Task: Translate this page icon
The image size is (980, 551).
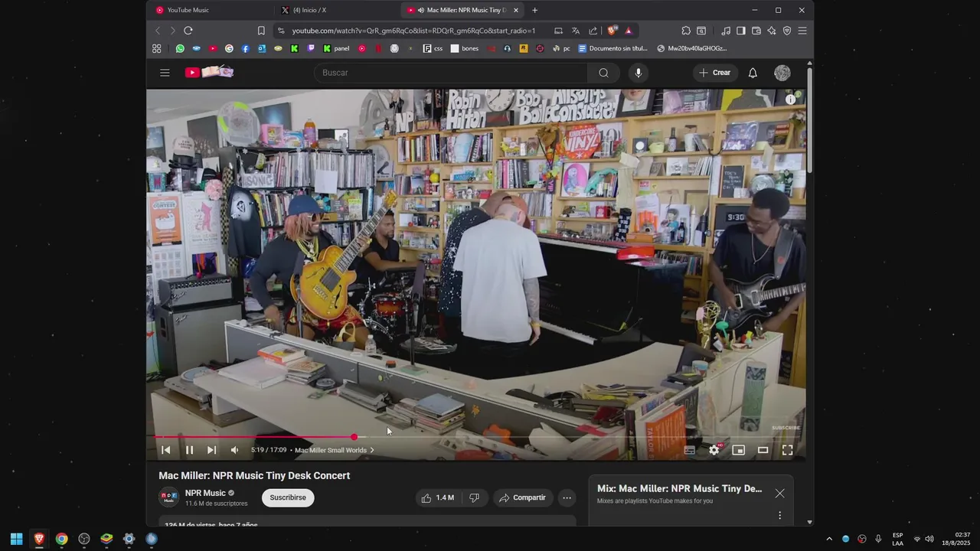Action: point(576,31)
